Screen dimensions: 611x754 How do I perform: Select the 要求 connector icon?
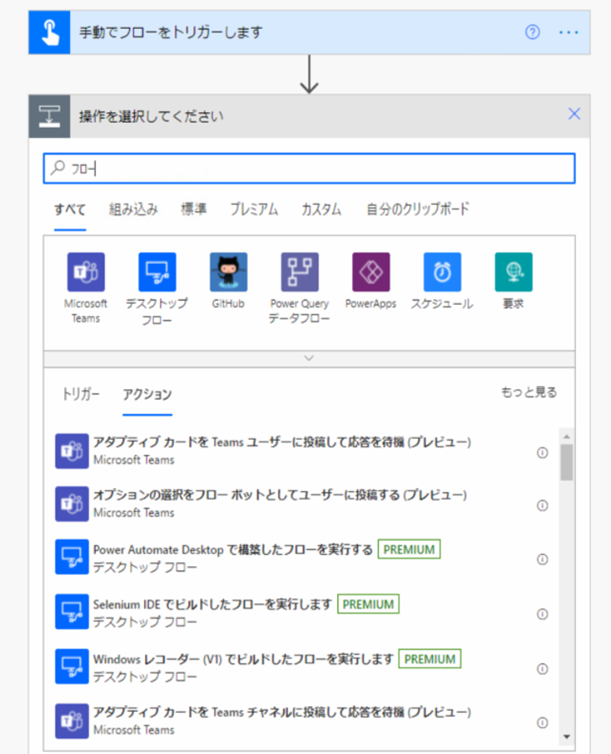(x=513, y=272)
